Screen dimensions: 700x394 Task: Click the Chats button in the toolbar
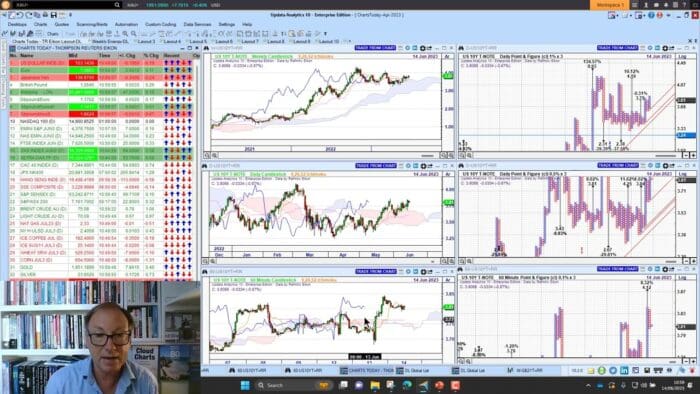point(53,33)
